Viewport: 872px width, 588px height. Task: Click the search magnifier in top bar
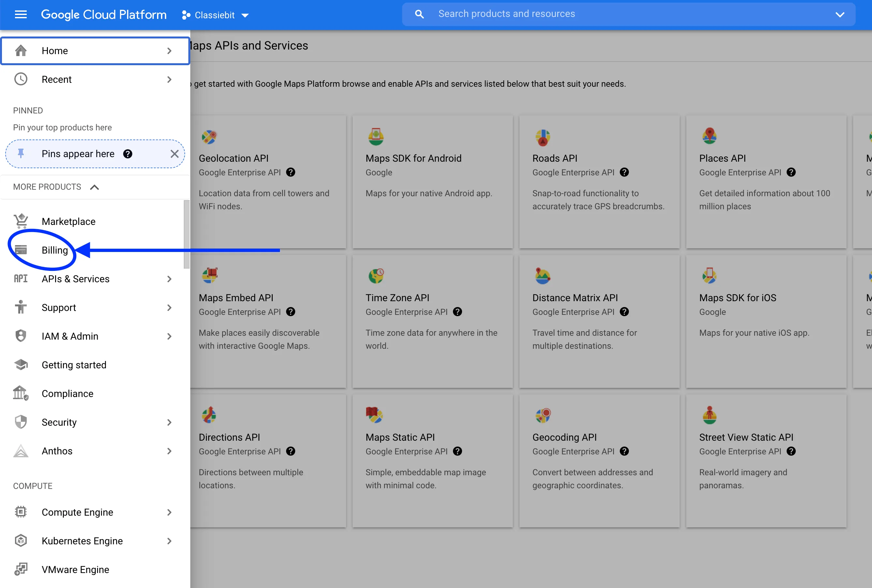coord(419,14)
